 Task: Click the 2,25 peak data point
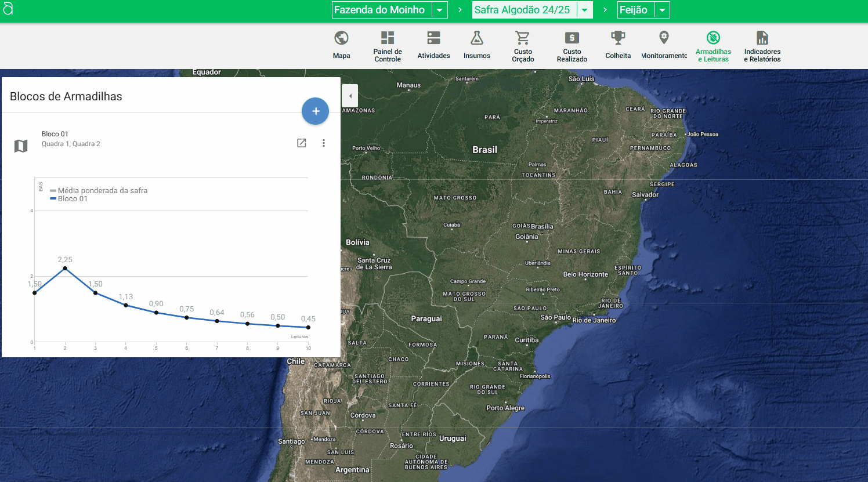(x=65, y=268)
